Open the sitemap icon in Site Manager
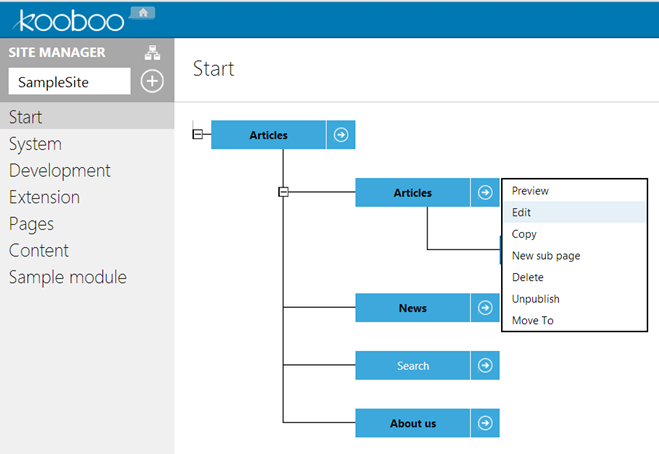The image size is (659, 454). 152,53
